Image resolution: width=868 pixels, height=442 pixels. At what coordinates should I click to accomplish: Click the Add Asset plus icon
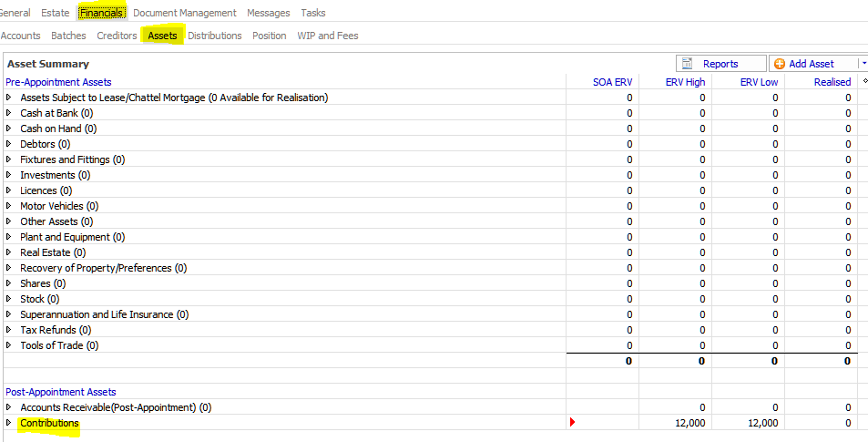780,64
